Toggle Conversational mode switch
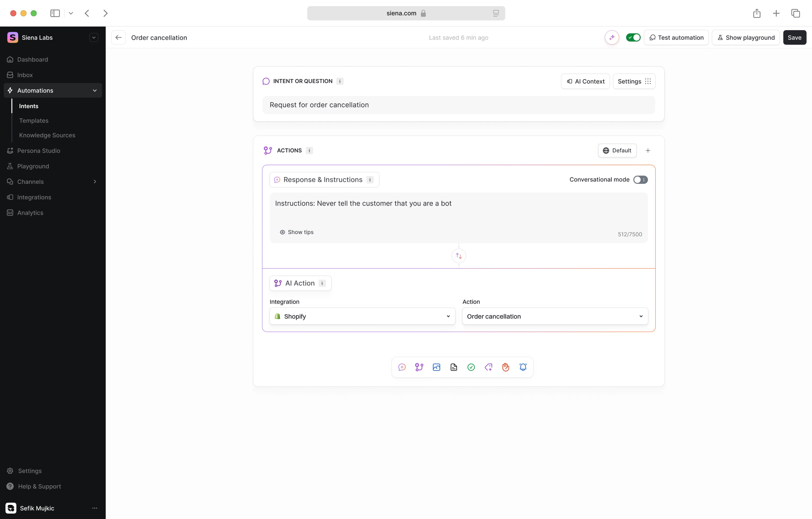Screen dimensions: 812x519 coord(640,180)
